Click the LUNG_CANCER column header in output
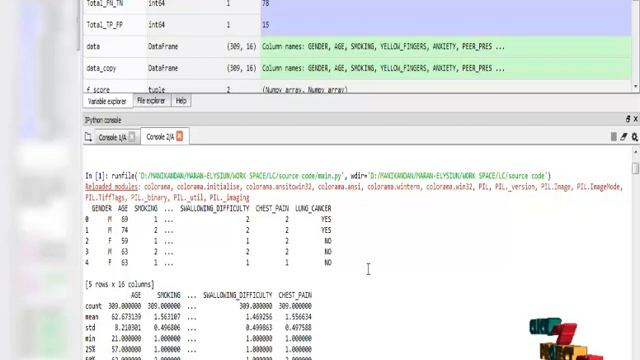This screenshot has width=640, height=360. (313, 209)
